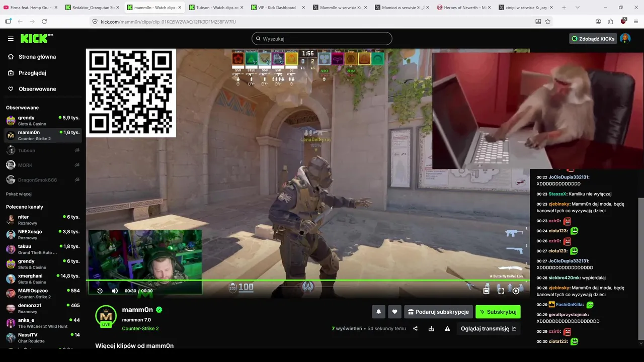Expand Pokaż więcej followed channels
Screen dimensions: 644x362
point(19,194)
